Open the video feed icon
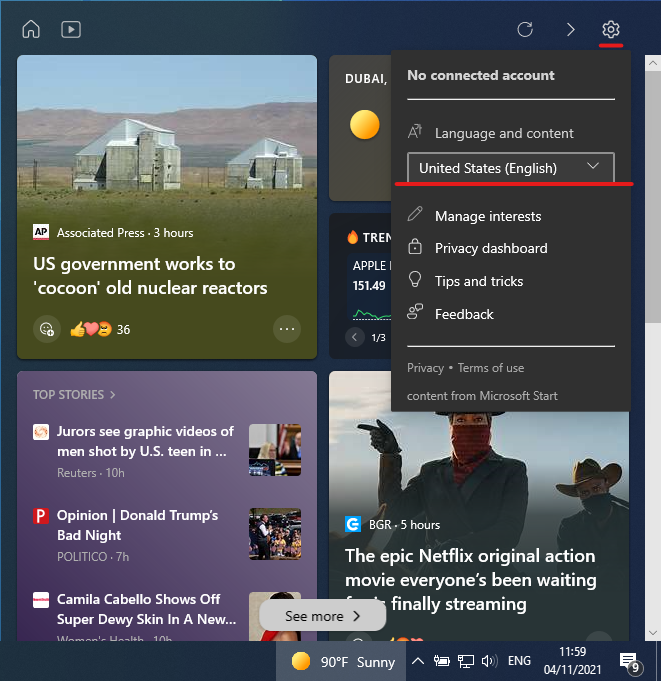Screen dimensions: 661x681 [x=71, y=30]
